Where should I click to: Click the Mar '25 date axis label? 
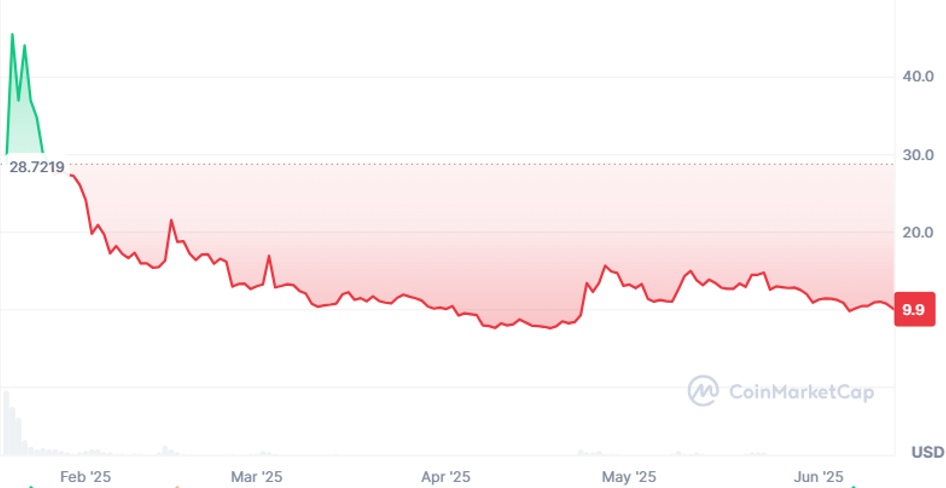click(x=257, y=477)
